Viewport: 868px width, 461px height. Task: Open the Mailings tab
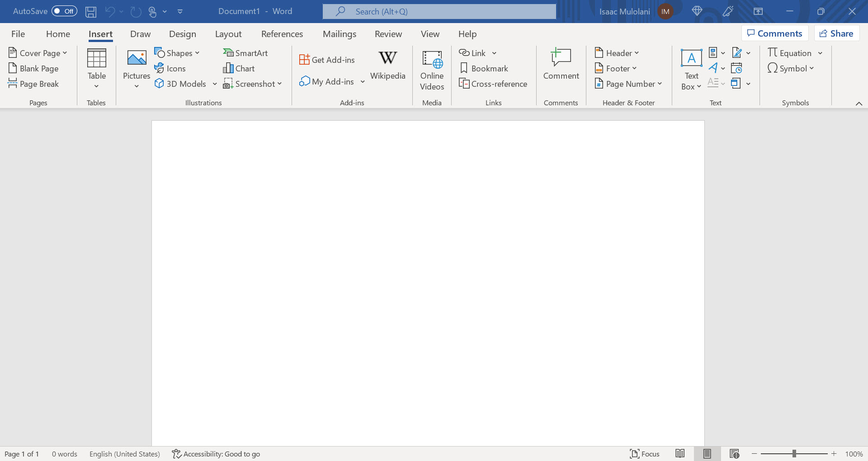(x=339, y=34)
